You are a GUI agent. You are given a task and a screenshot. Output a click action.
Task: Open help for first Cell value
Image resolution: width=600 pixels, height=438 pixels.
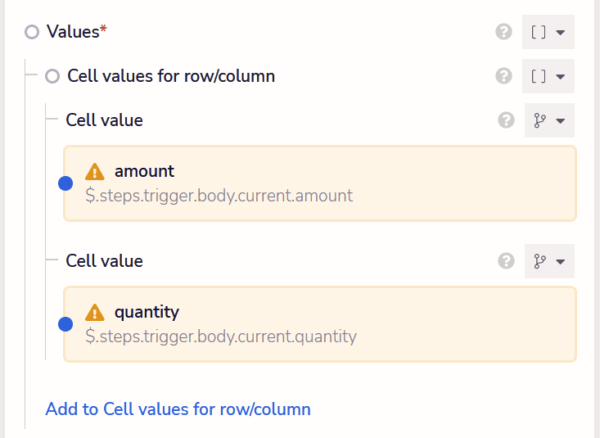point(506,120)
